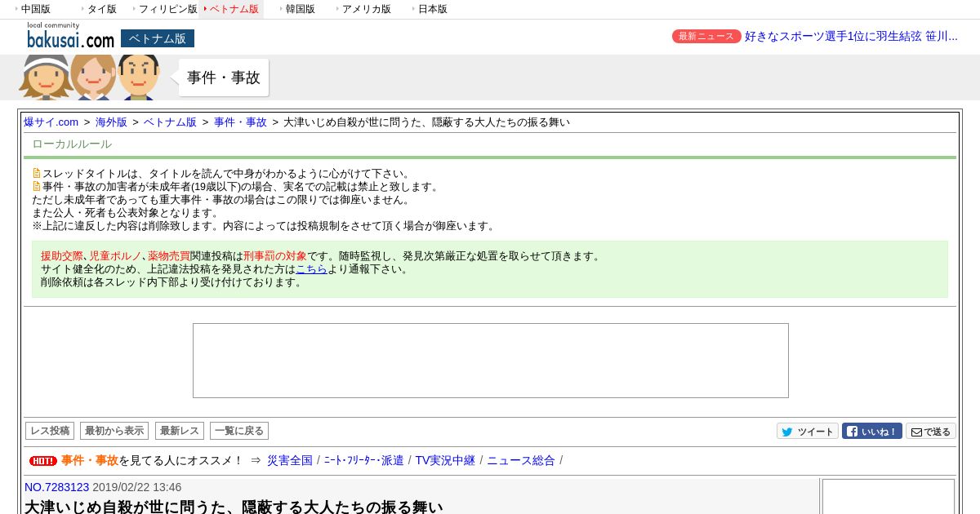Screen dimensions: 980x514
Task: Open the ﾆｰﾄ･ﾌﾘｰﾀｰ･派遣 board link
Action: click(x=364, y=460)
